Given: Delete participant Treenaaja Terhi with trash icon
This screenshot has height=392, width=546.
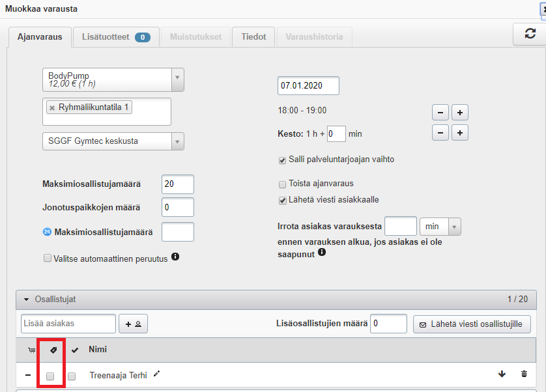Looking at the screenshot, I should [x=524, y=374].
